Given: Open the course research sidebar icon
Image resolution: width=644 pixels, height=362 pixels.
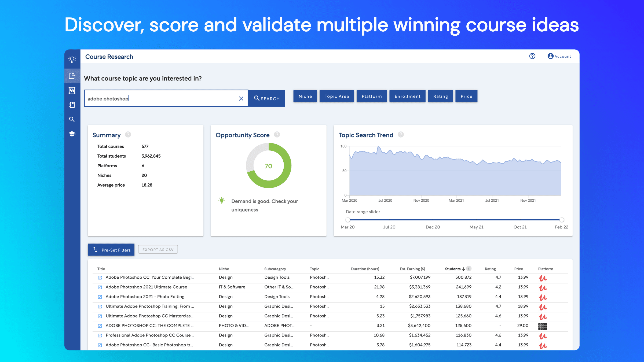Looking at the screenshot, I should pos(72,76).
